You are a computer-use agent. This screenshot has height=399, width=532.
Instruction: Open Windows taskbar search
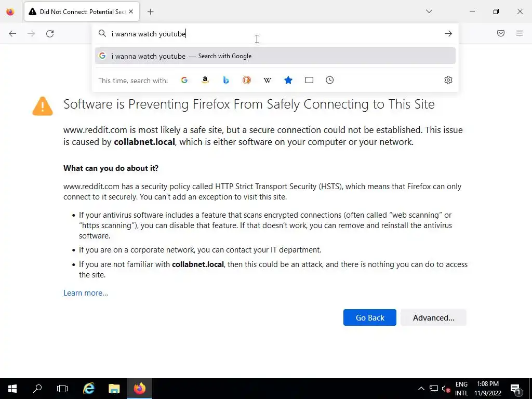[37, 389]
